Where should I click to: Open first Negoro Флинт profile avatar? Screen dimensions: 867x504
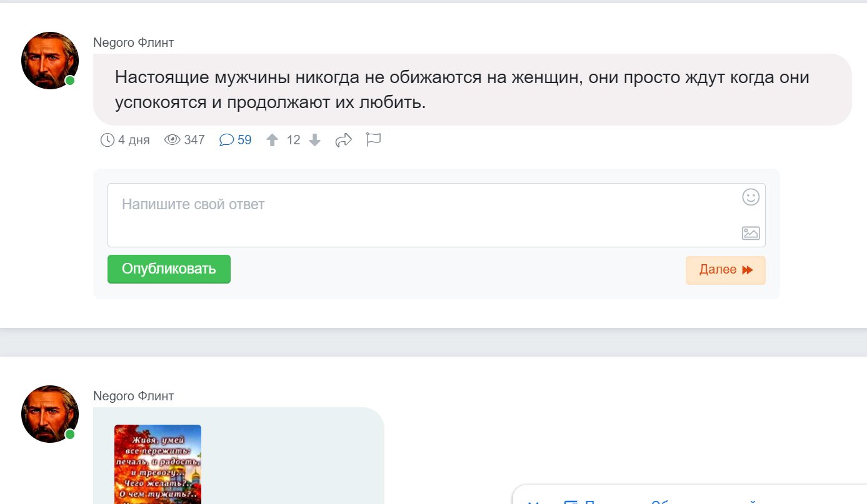pos(50,61)
